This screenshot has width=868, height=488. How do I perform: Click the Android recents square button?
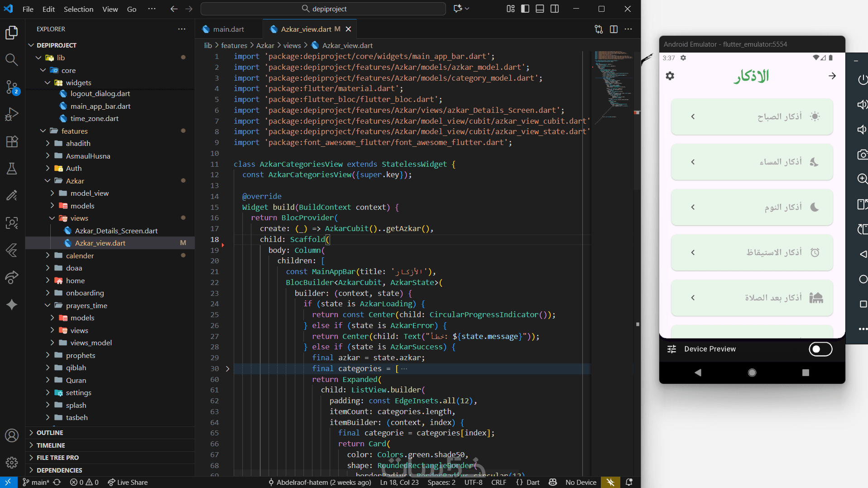pos(806,372)
